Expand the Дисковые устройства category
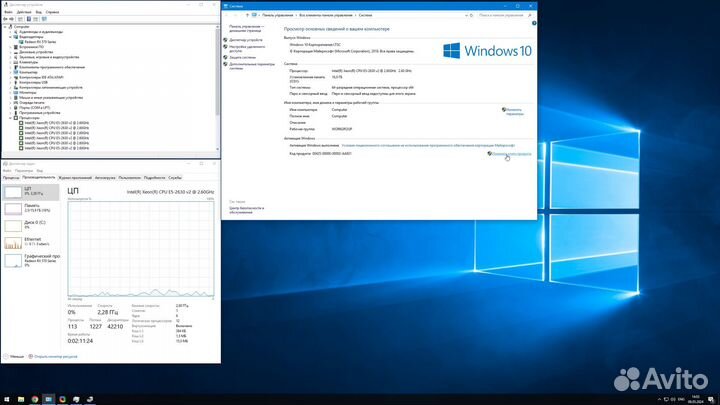This screenshot has height=405, width=720. [11, 52]
